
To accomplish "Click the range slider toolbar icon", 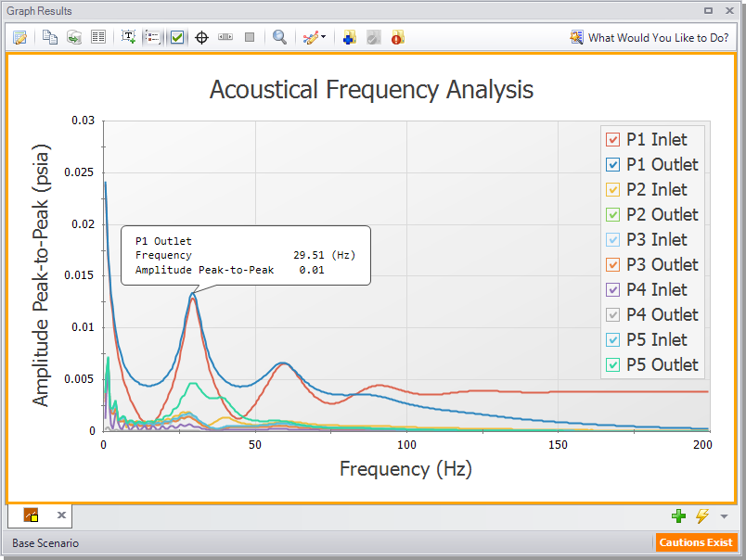I will pyautogui.click(x=225, y=37).
